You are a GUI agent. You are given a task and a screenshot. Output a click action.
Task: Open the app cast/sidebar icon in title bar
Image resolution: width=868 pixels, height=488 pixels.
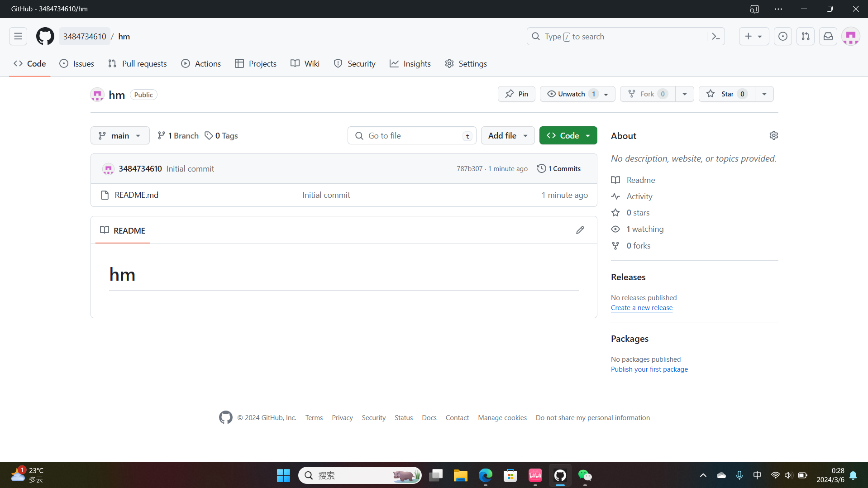(754, 9)
